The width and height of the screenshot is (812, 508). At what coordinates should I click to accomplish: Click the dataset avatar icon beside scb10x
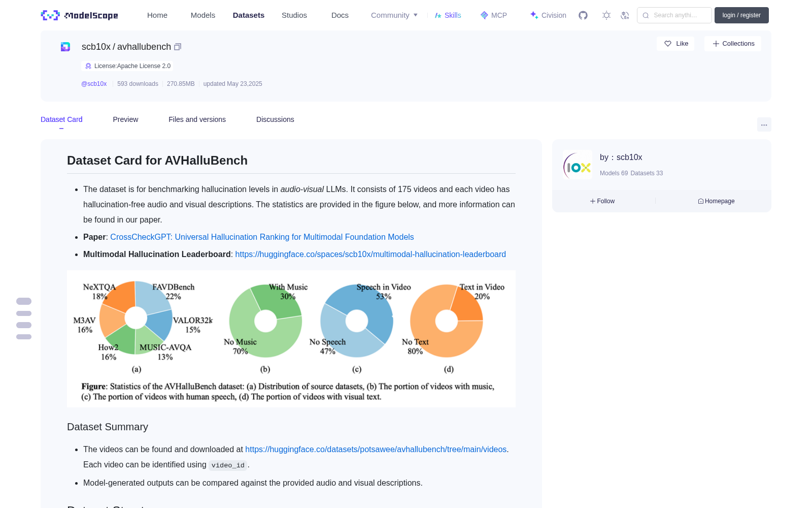[x=65, y=47]
